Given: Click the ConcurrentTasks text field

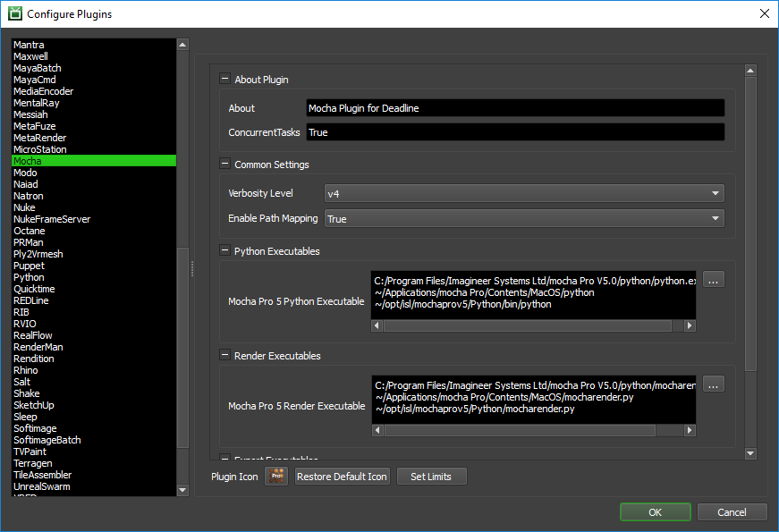Looking at the screenshot, I should tap(514, 132).
